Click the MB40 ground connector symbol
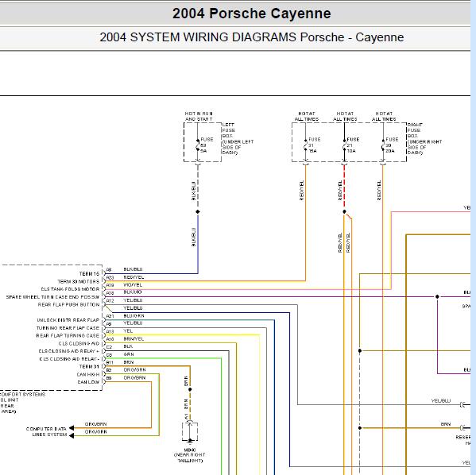Image resolution: width=476 pixels, height=475 pixels. coord(190,431)
